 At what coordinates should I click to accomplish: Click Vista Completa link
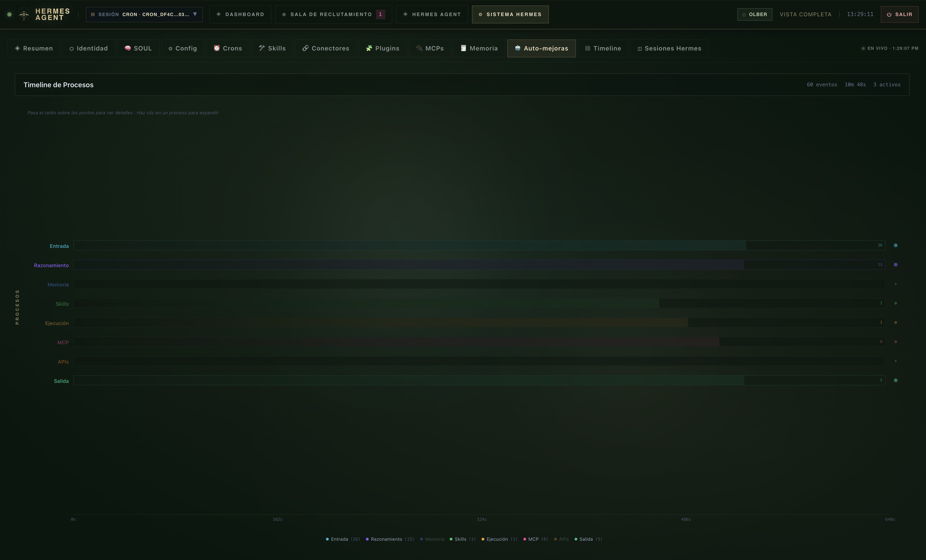point(805,14)
